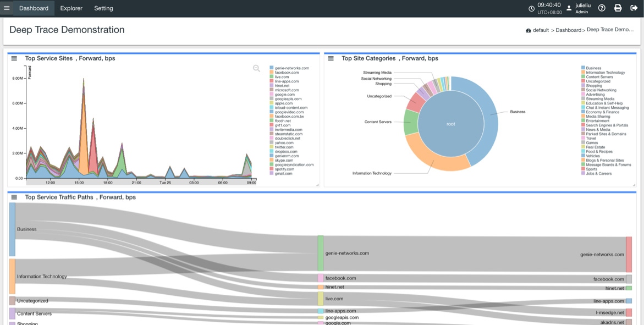
Task: Click the zoom-out magnifier on Top Service Sites chart
Action: 256,69
